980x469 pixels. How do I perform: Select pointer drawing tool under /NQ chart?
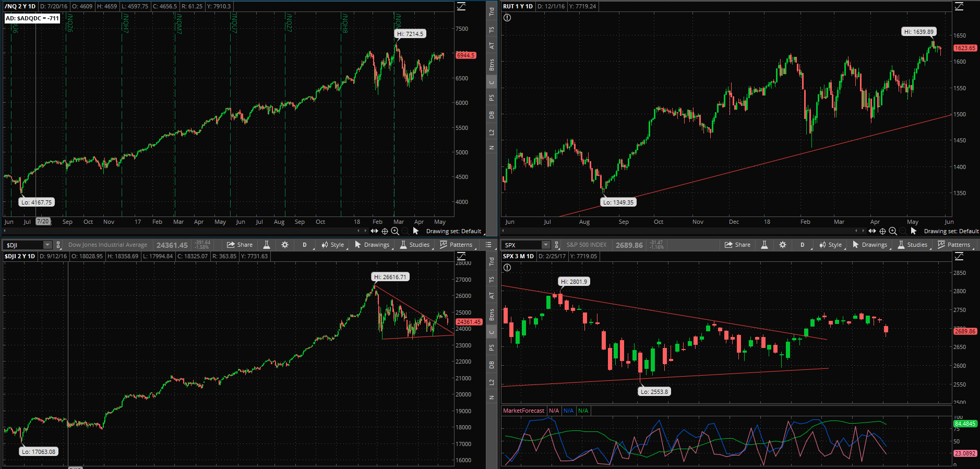[x=416, y=231]
